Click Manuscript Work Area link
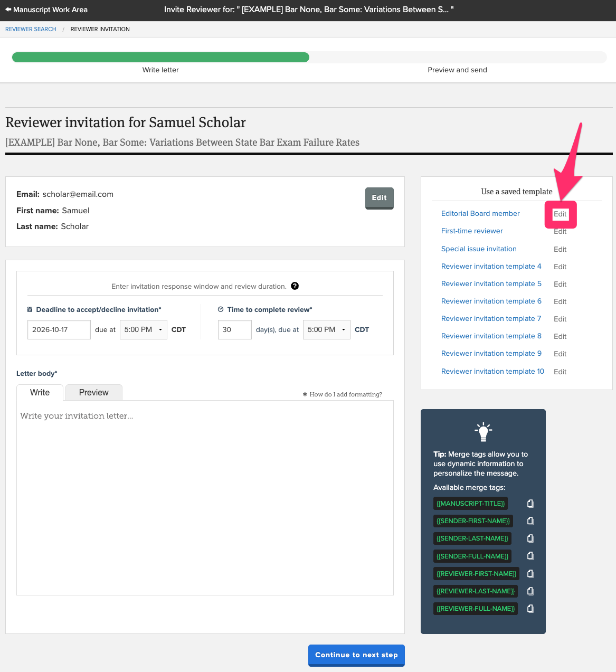Viewport: 616px width, 672px height. click(50, 10)
